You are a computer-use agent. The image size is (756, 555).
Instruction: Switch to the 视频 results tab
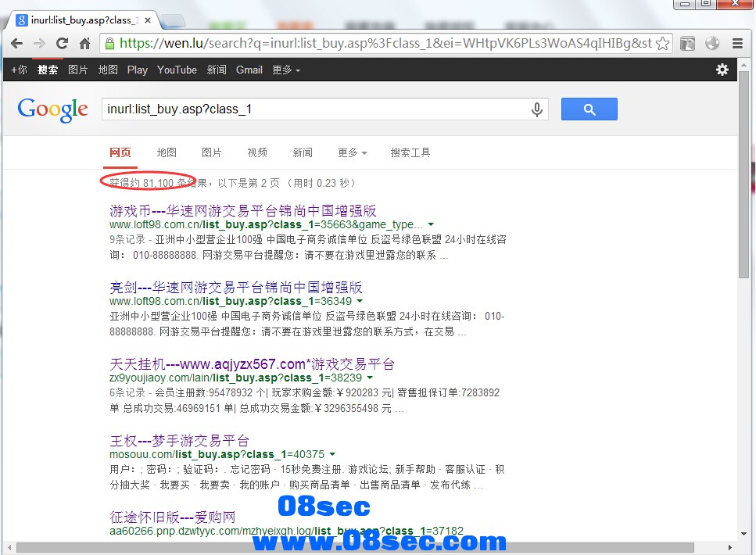tap(257, 153)
